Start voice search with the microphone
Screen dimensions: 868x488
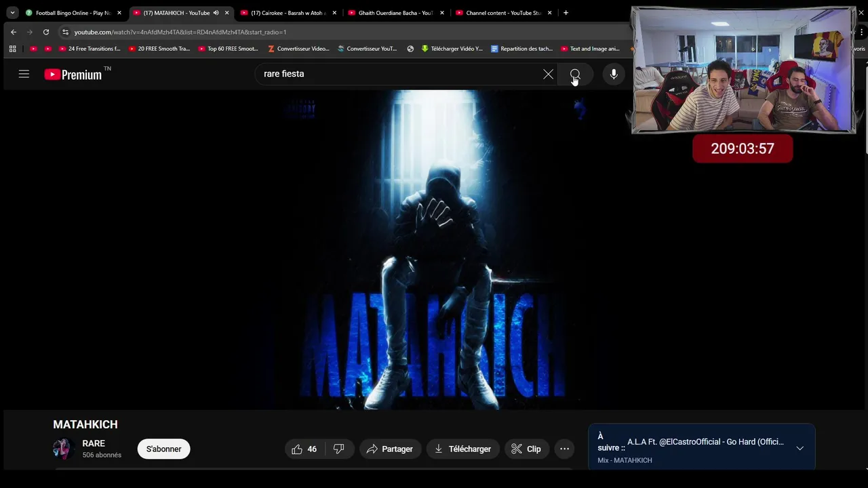(x=614, y=74)
